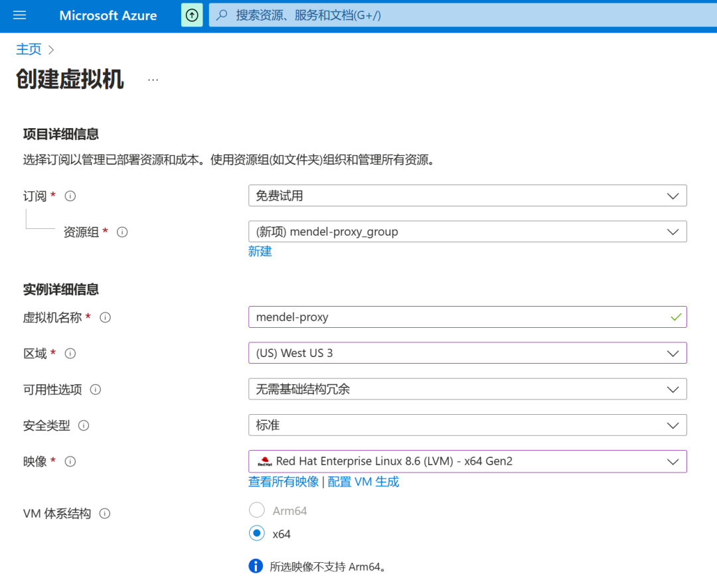
Task: Click 新建 link under resource group
Action: 260,252
